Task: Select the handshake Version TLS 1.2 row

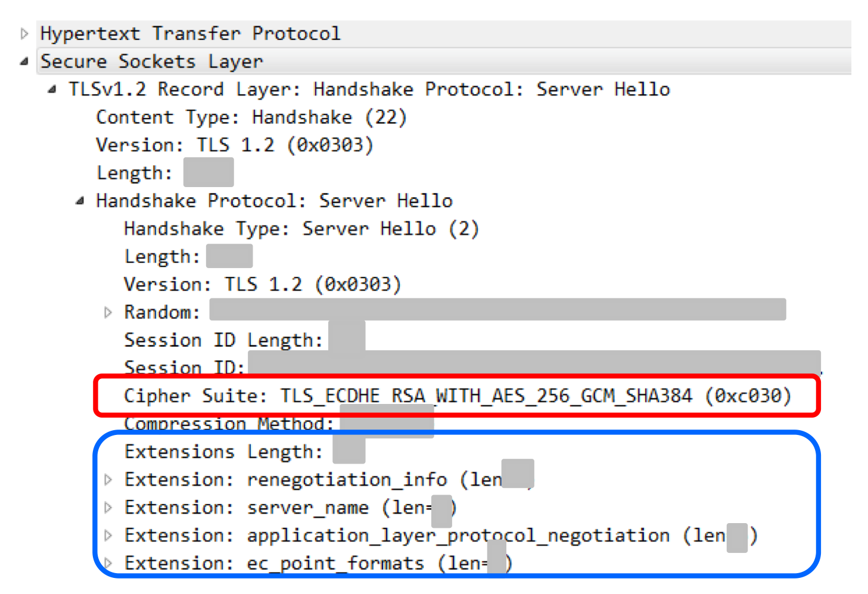Action: [262, 285]
